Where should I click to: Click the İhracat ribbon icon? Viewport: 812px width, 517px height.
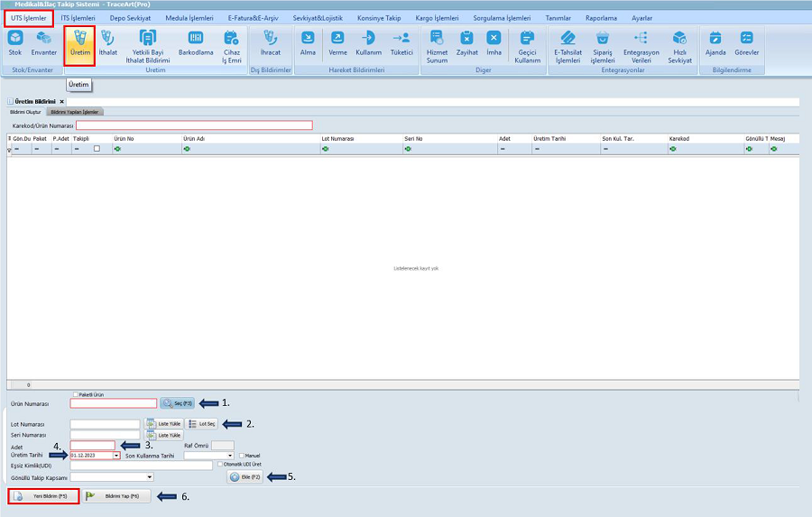point(270,42)
